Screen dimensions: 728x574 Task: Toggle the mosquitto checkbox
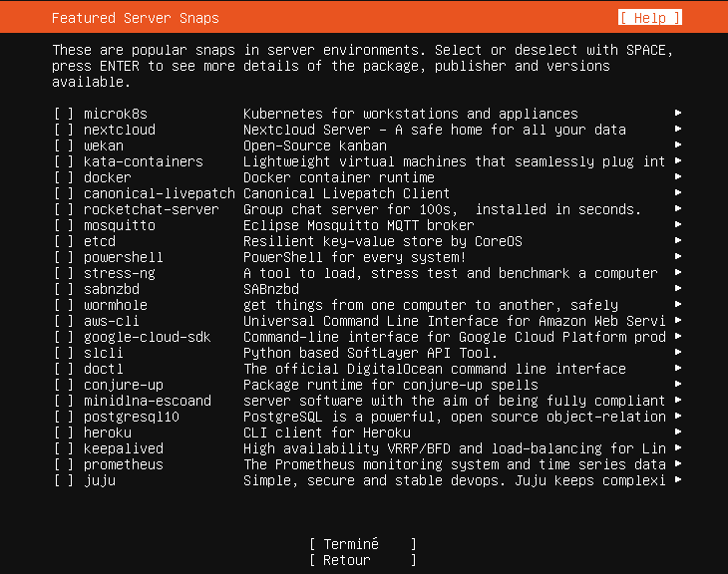[x=64, y=225]
